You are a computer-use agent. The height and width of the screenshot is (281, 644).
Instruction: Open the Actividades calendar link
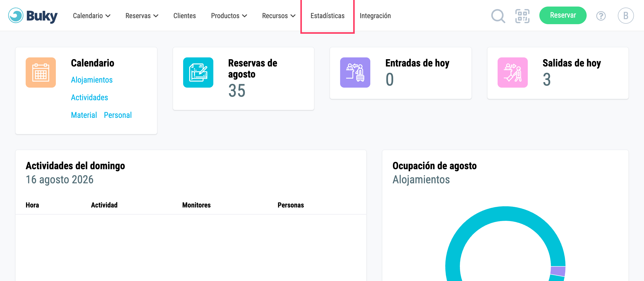(89, 97)
